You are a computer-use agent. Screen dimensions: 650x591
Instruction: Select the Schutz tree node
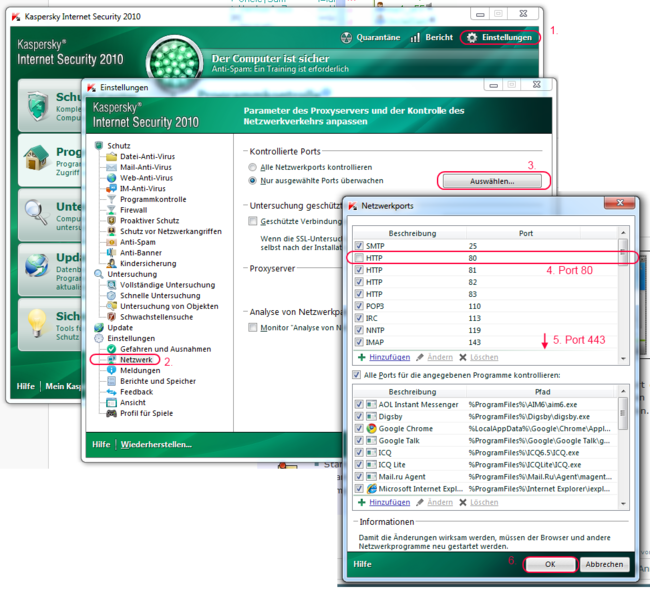point(119,146)
